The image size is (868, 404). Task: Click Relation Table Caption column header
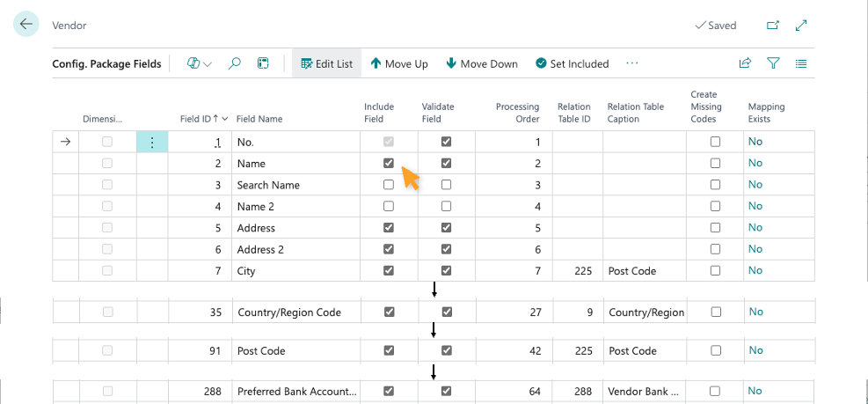click(636, 113)
